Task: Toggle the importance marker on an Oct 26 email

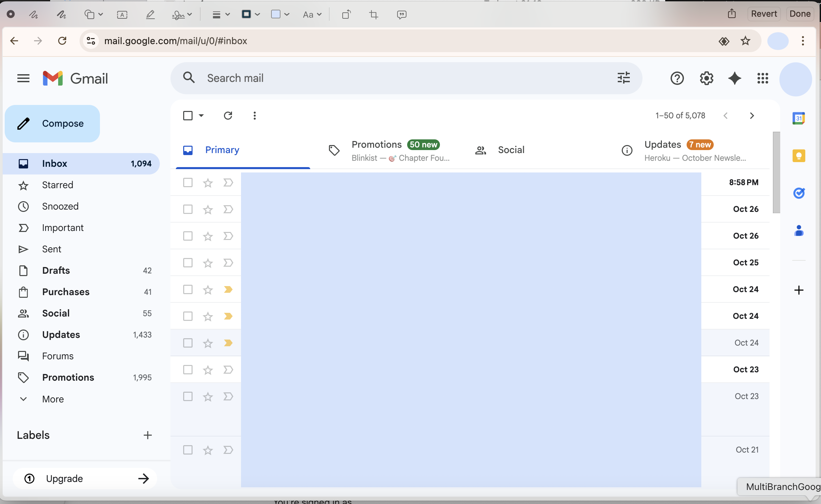Action: 228,209
